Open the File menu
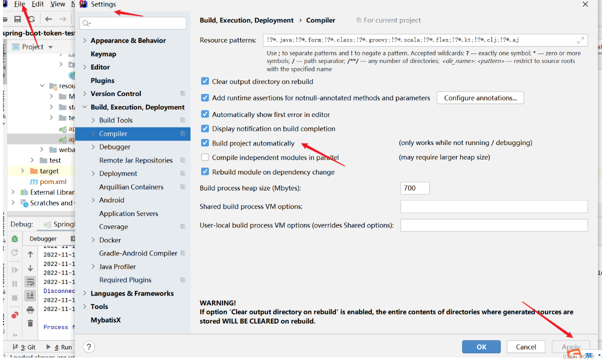The width and height of the screenshot is (602, 364). point(19,4)
